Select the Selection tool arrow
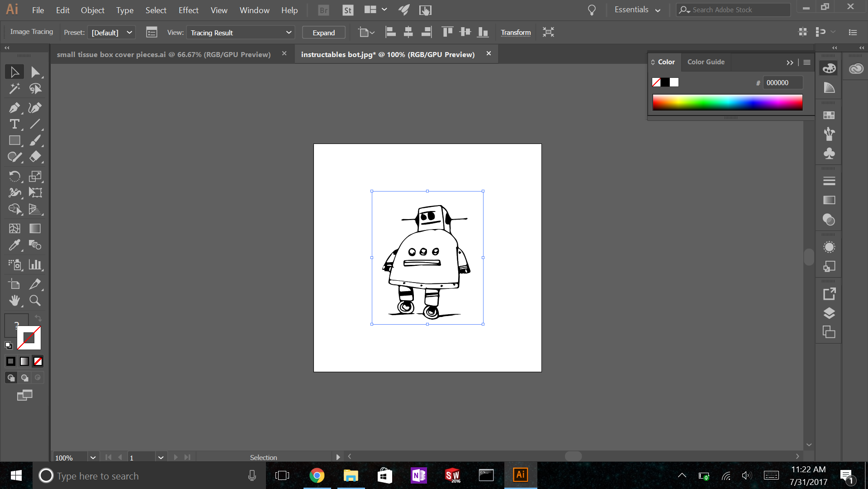Screen dimensions: 868x489 coord(14,72)
